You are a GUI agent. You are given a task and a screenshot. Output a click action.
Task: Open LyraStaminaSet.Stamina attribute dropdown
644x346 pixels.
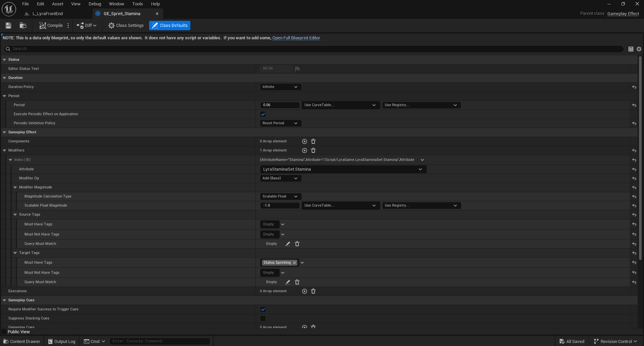pos(343,169)
